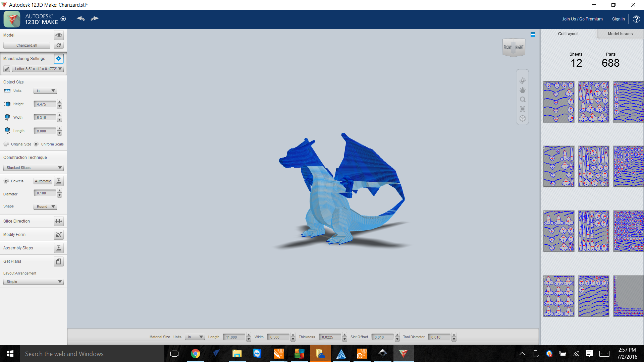Click the Windows Start button
The height and width of the screenshot is (362, 644).
[x=10, y=354]
